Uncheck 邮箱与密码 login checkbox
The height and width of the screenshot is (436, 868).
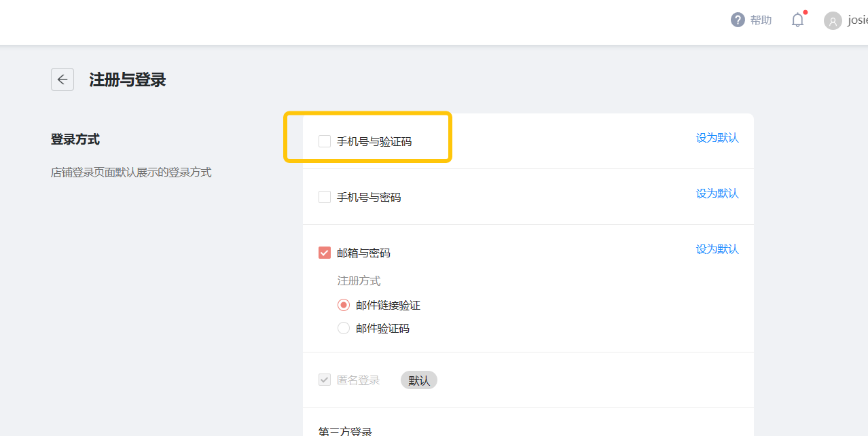point(325,253)
